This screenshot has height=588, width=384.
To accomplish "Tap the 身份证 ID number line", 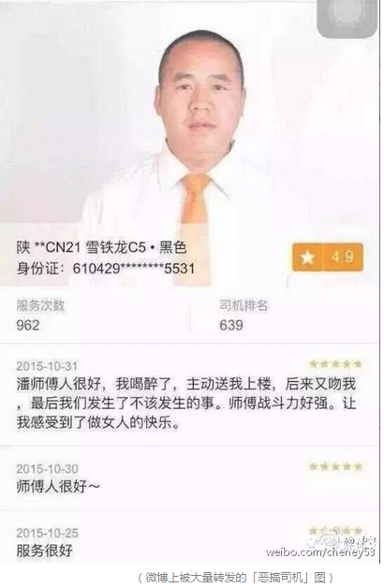I will [x=106, y=269].
